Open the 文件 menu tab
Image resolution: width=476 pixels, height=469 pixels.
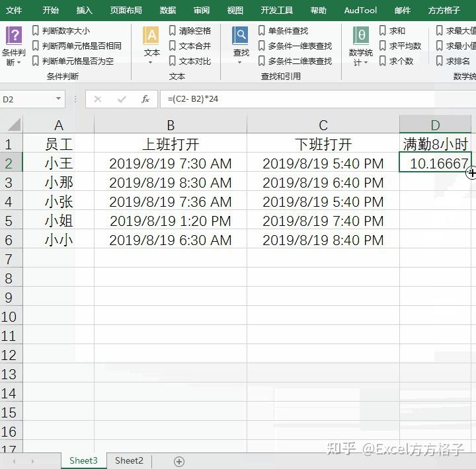14,11
